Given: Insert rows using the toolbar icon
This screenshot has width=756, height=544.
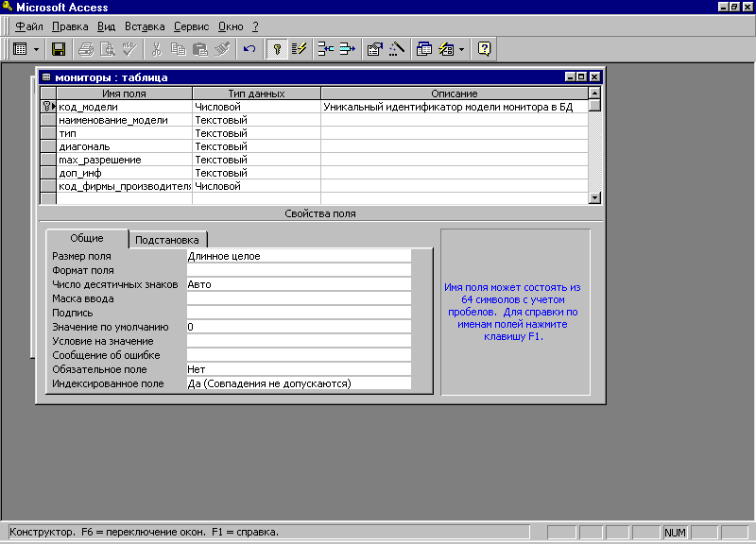Looking at the screenshot, I should tap(325, 49).
